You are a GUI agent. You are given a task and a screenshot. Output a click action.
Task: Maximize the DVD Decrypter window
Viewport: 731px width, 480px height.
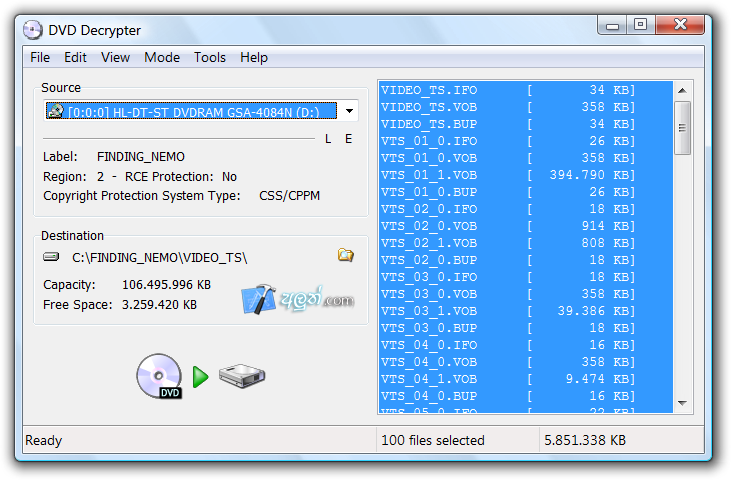pyautogui.click(x=641, y=24)
